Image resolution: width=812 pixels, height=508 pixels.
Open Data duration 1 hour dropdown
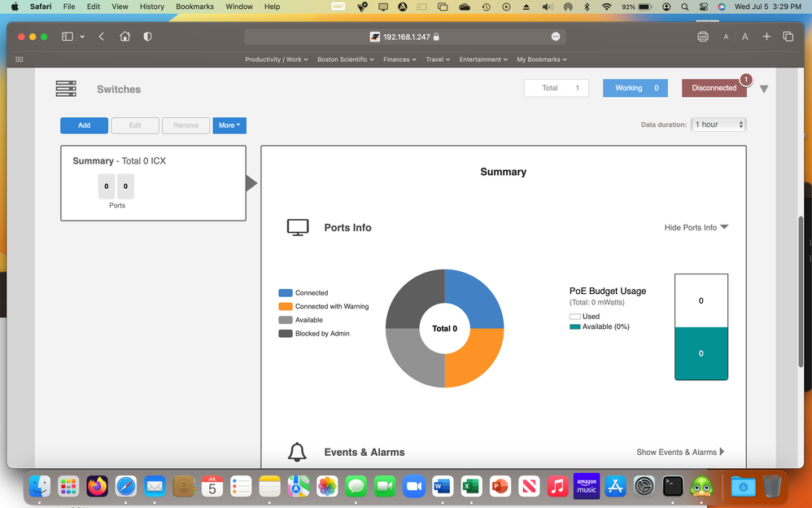[x=718, y=125]
